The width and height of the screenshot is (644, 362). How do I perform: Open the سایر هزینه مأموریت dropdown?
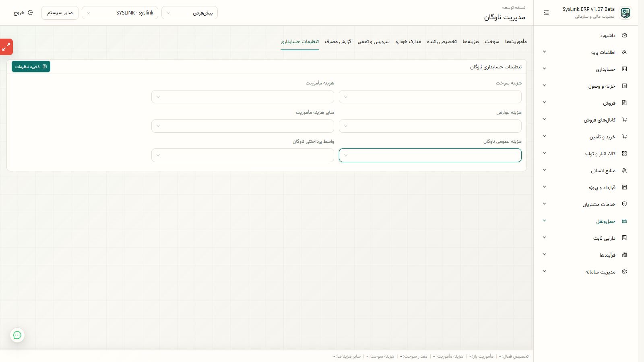point(243,126)
